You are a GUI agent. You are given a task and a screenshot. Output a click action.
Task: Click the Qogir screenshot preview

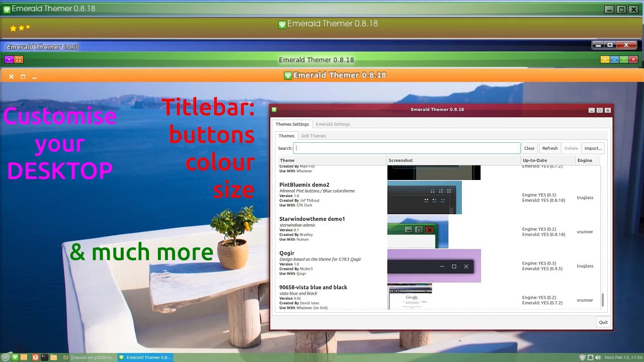[434, 266]
